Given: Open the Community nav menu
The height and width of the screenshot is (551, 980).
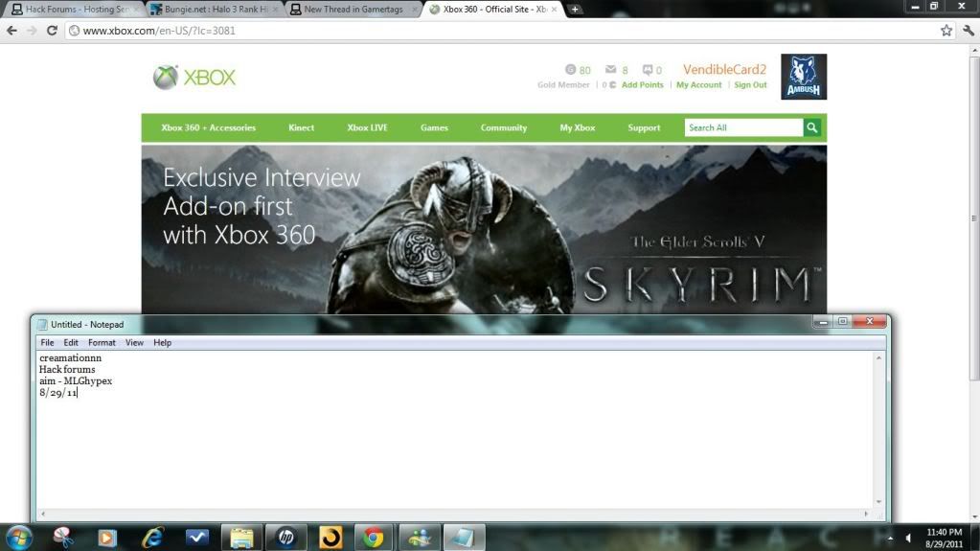Looking at the screenshot, I should (504, 127).
